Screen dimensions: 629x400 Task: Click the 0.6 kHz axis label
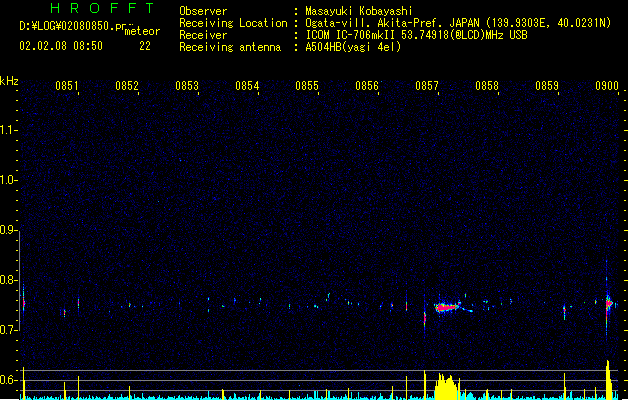(7, 380)
